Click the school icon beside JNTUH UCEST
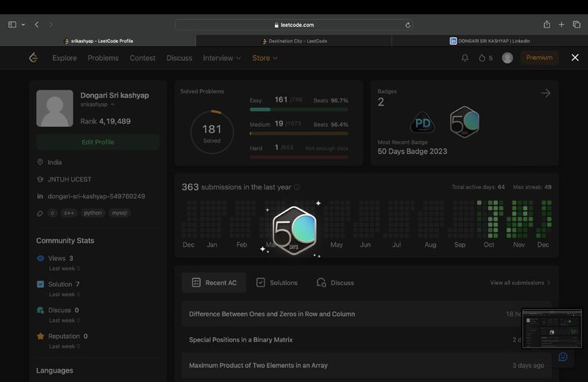Image resolution: width=588 pixels, height=382 pixels. tap(40, 179)
